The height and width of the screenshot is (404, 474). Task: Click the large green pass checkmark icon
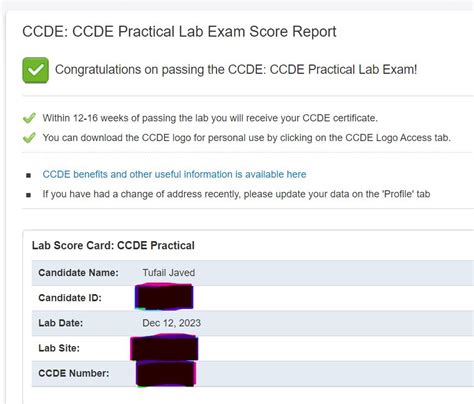click(x=36, y=70)
